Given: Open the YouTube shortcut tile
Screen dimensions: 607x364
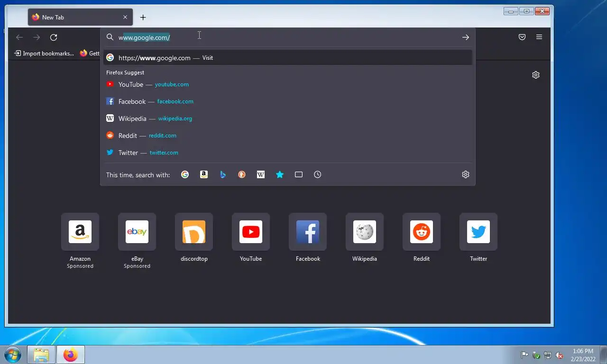Looking at the screenshot, I should click(251, 232).
